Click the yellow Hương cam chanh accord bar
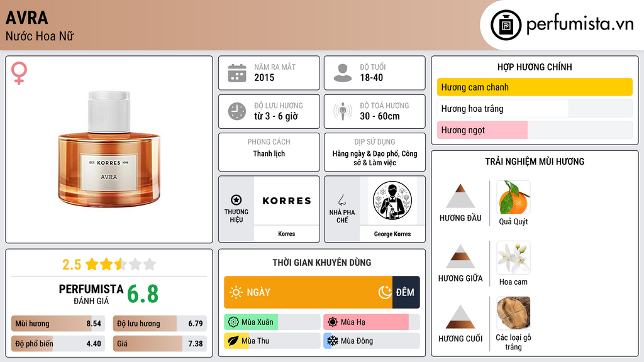The width and height of the screenshot is (644, 362). (535, 87)
